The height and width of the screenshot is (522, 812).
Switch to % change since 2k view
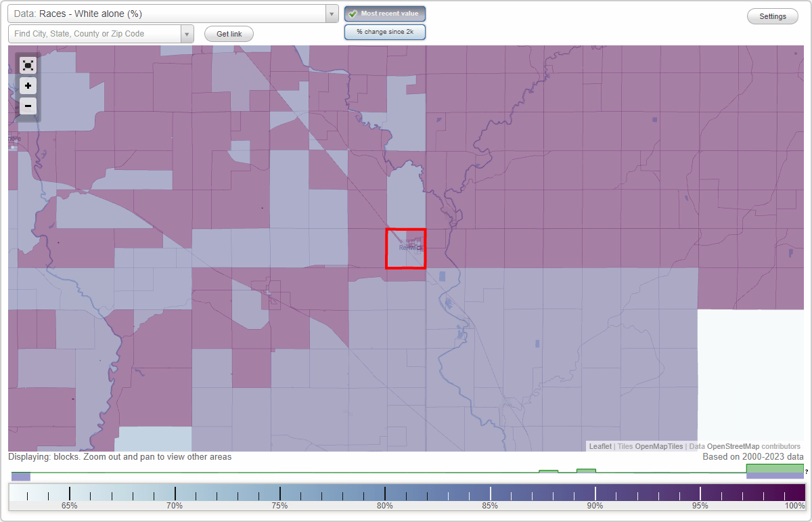coord(384,31)
